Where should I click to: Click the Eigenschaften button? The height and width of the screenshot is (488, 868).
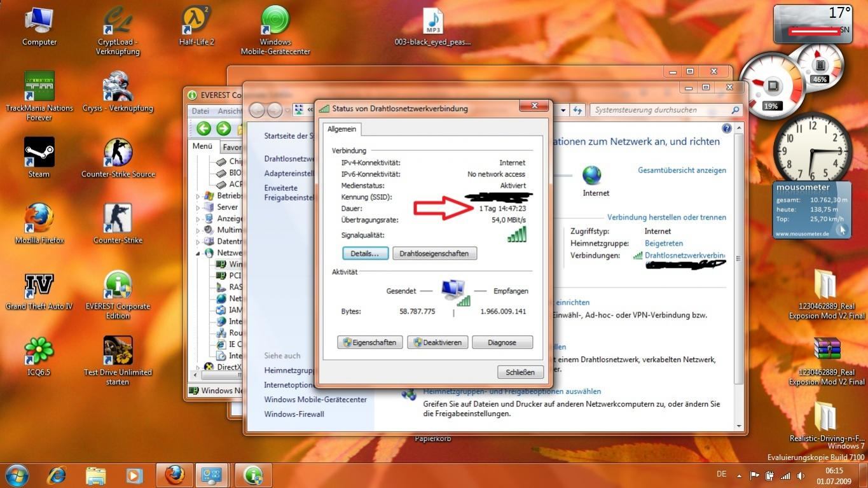pyautogui.click(x=370, y=342)
